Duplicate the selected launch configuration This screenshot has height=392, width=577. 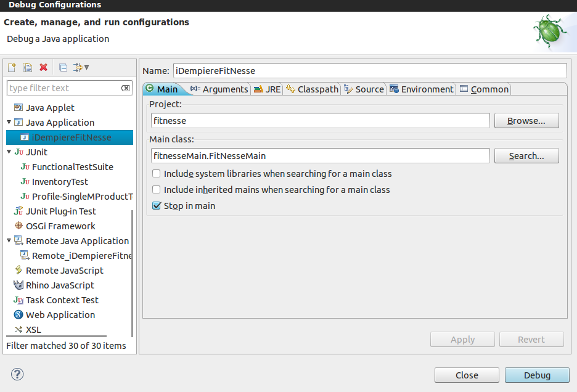coord(27,67)
